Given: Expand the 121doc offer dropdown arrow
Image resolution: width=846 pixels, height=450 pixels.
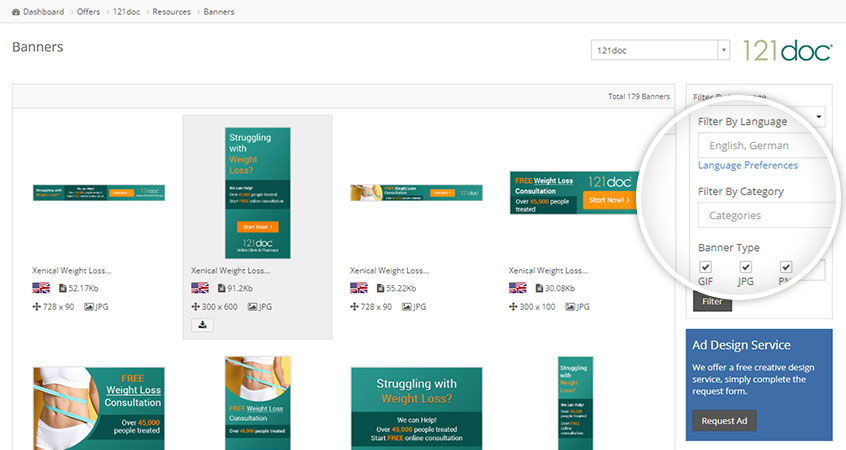Looking at the screenshot, I should [x=724, y=50].
